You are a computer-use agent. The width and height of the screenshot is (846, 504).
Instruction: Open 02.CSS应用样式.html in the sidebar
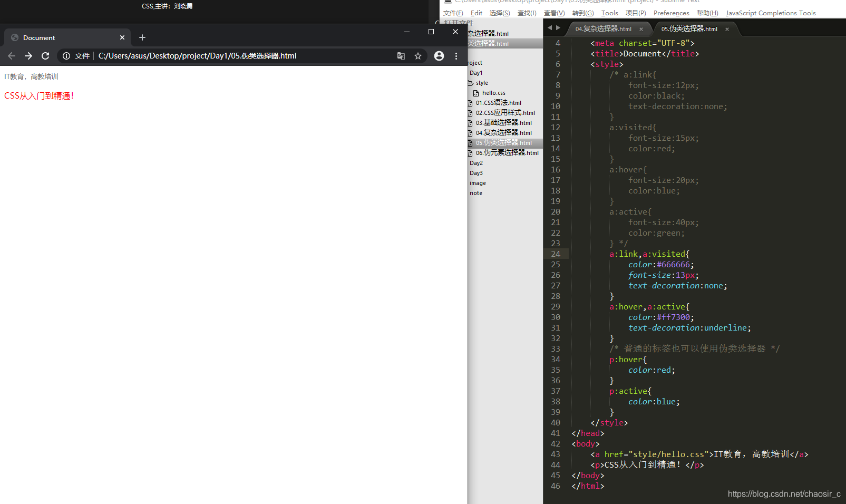(x=505, y=113)
